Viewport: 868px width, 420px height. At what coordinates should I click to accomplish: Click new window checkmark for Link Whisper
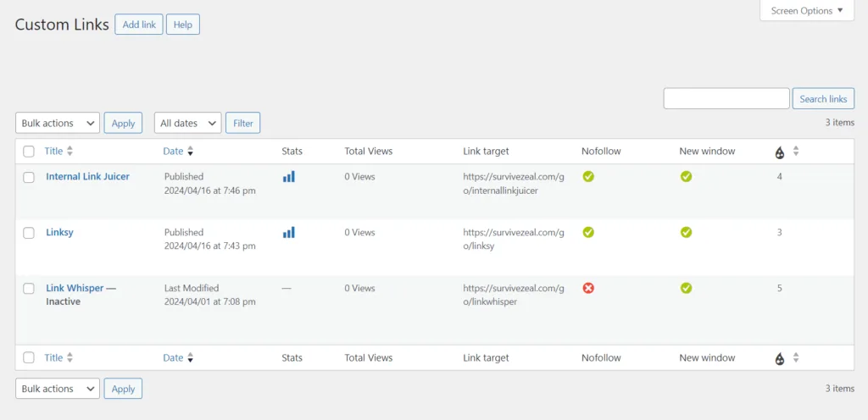(x=687, y=289)
